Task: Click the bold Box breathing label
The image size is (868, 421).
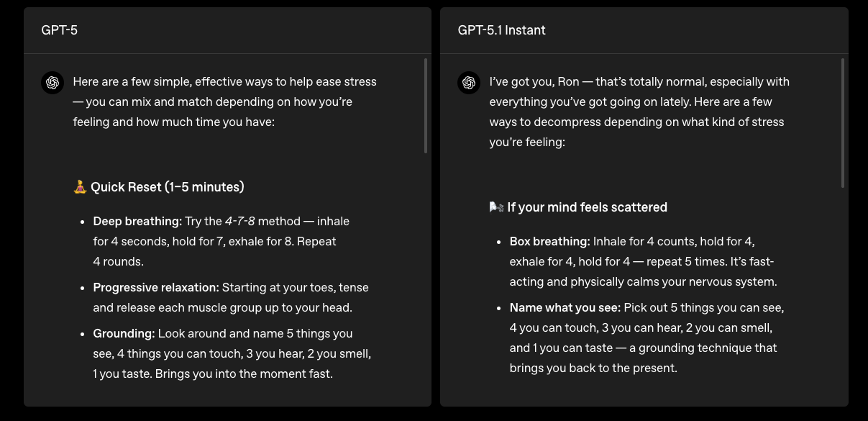Action: pyautogui.click(x=550, y=241)
